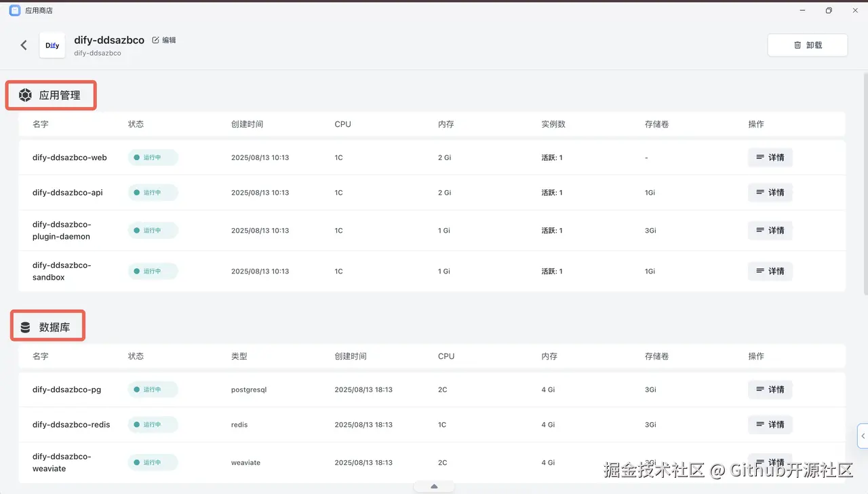The image size is (868, 494).
Task: Go back with the left chevron arrow
Action: click(24, 45)
